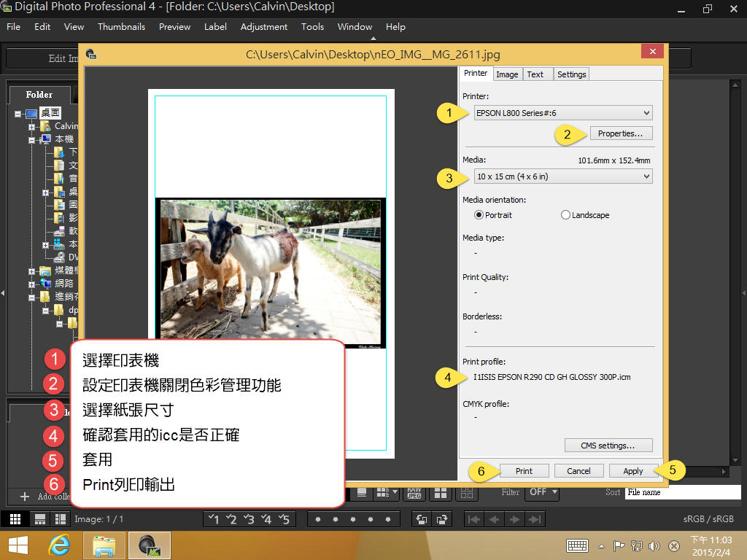Switch to the side-by-side thumbnail layout icon
This screenshot has height=560, width=747.
[61, 519]
